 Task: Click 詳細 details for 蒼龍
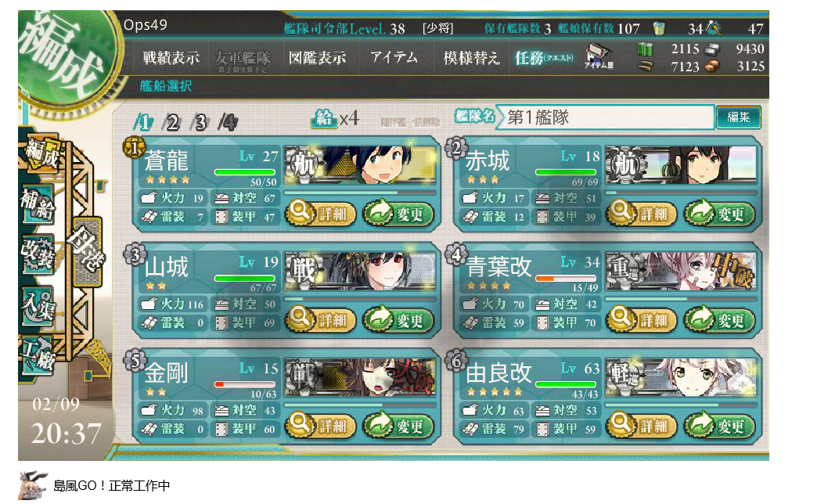320,214
